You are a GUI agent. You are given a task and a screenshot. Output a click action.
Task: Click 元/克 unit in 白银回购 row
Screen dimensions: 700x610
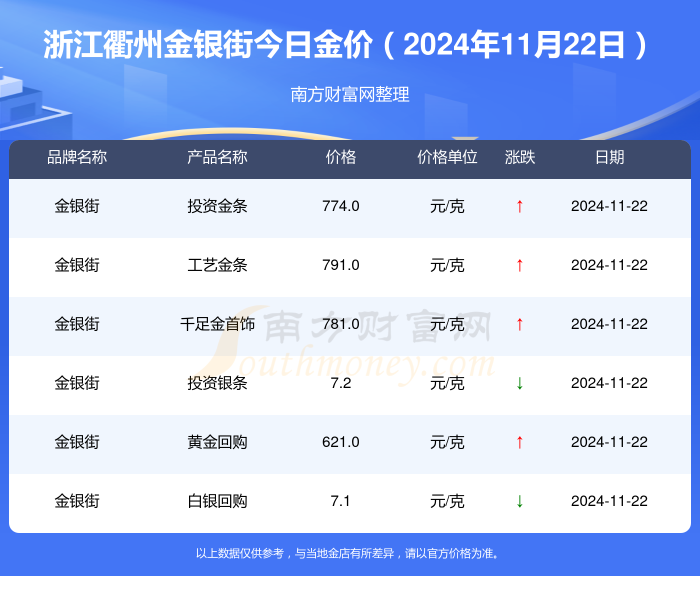[x=447, y=501]
